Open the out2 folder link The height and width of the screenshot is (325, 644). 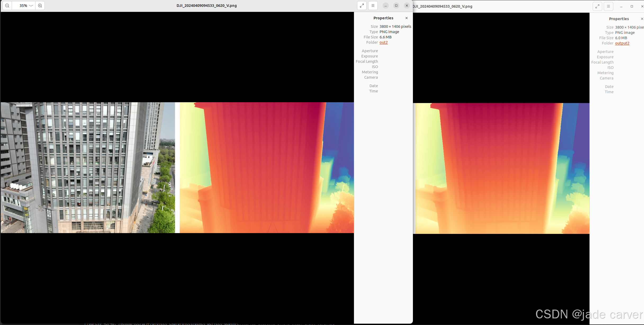click(383, 42)
